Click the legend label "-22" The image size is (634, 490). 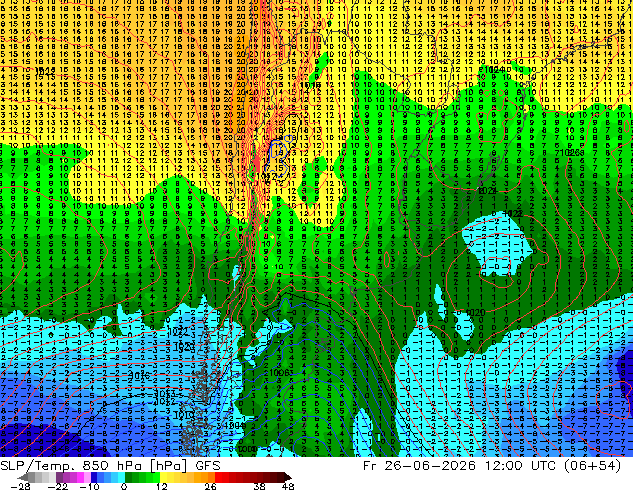click(x=58, y=486)
